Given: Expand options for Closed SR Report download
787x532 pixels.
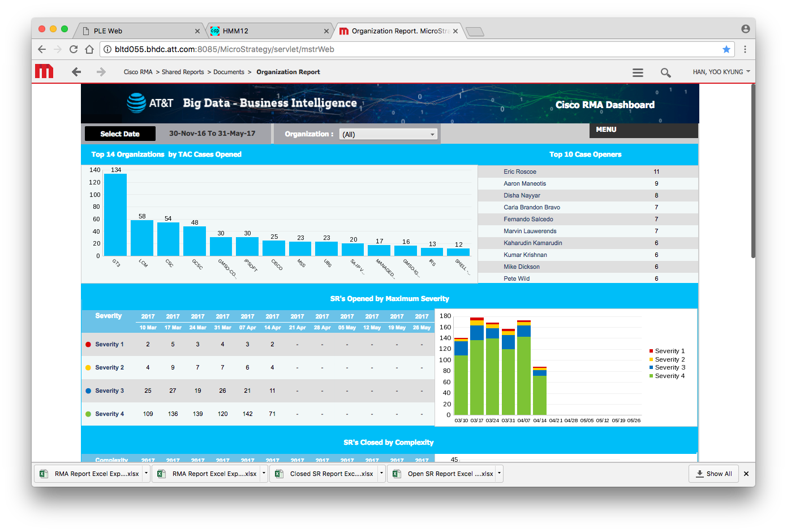Looking at the screenshot, I should pyautogui.click(x=382, y=474).
